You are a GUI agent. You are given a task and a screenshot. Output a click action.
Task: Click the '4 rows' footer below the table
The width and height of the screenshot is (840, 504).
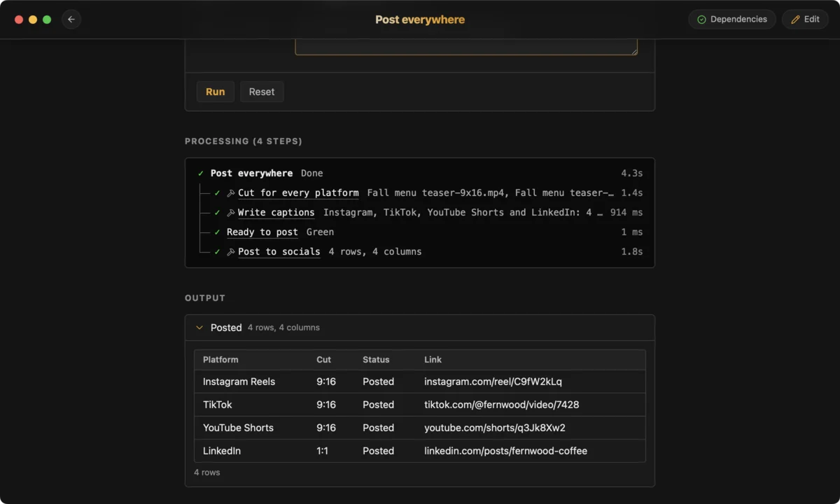(207, 472)
